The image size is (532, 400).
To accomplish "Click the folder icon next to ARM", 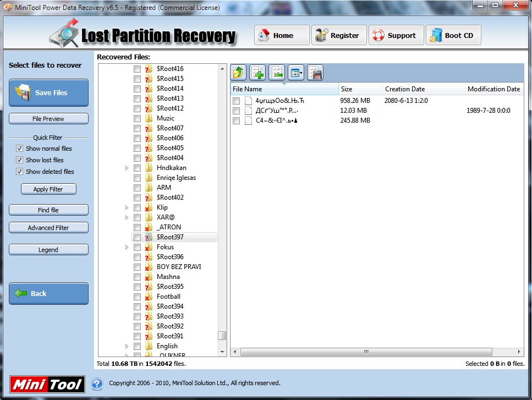I will (x=149, y=188).
